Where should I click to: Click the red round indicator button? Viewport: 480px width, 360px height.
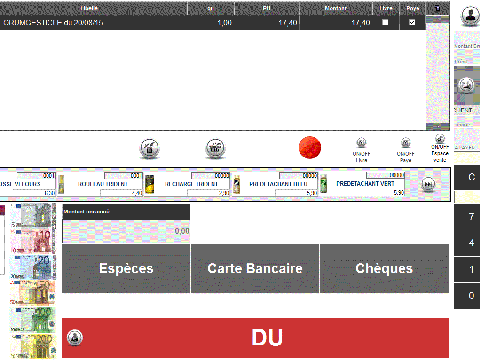[x=310, y=147]
